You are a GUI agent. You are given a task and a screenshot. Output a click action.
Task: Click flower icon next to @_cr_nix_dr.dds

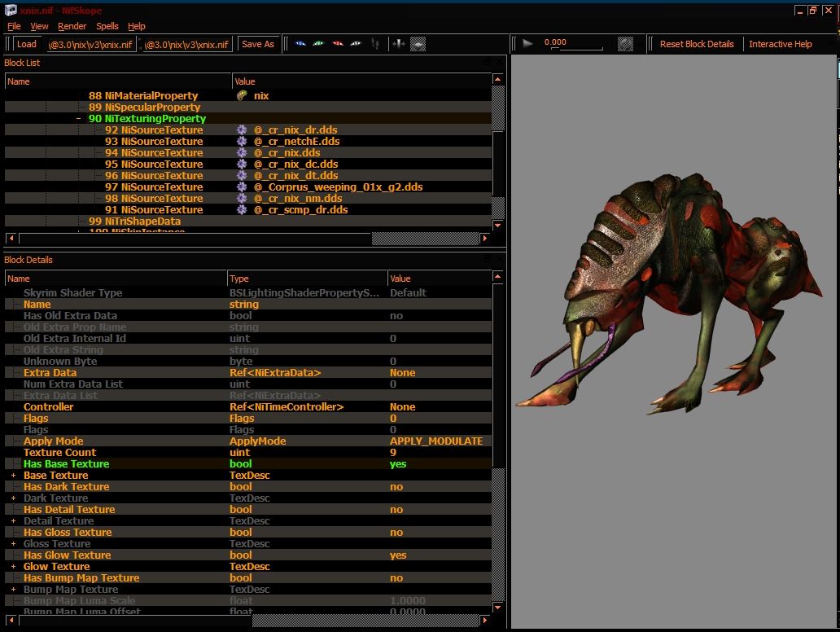point(242,129)
